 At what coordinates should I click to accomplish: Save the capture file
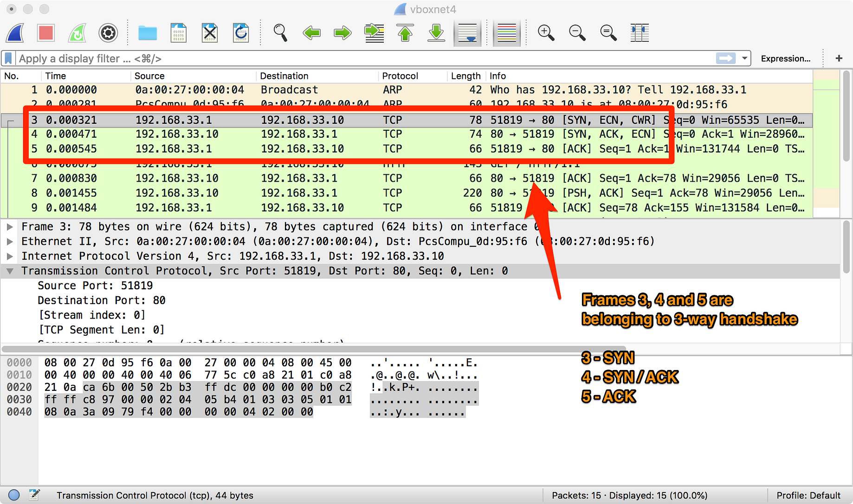[x=179, y=33]
